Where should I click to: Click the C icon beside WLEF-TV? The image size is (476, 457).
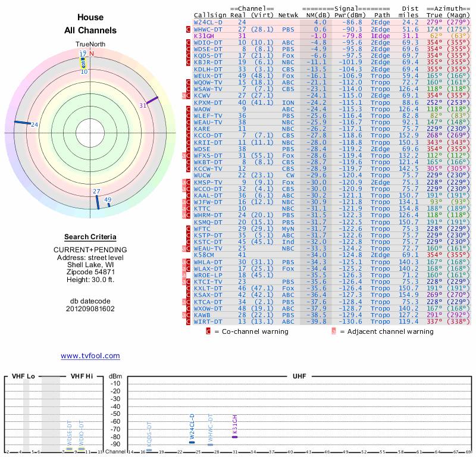pos(188,115)
